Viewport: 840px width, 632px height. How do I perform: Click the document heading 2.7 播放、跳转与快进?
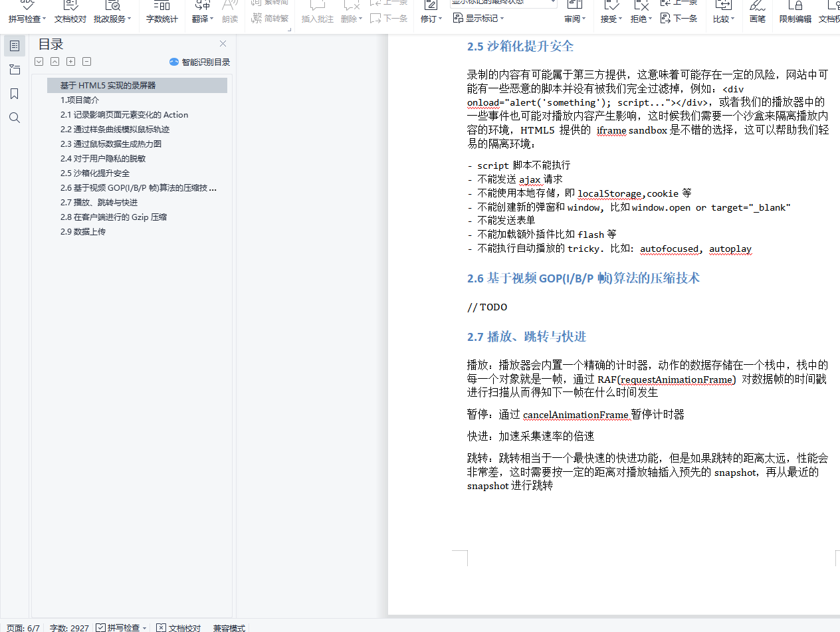[526, 337]
